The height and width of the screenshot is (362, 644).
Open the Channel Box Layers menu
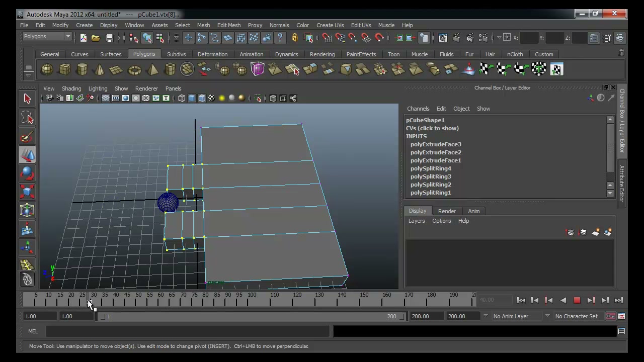417,221
